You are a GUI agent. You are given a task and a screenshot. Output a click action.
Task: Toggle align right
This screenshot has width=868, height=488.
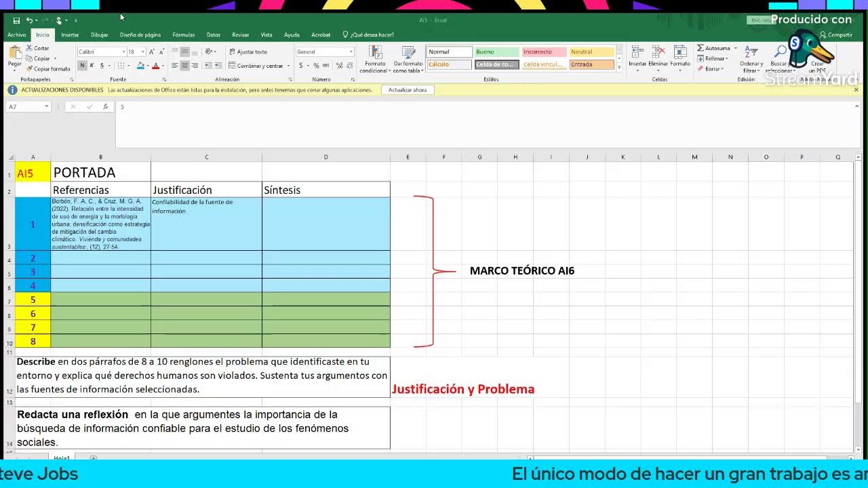[x=195, y=66]
